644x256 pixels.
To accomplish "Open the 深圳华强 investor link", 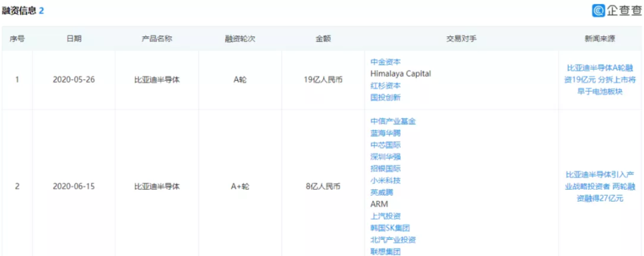I will click(385, 156).
